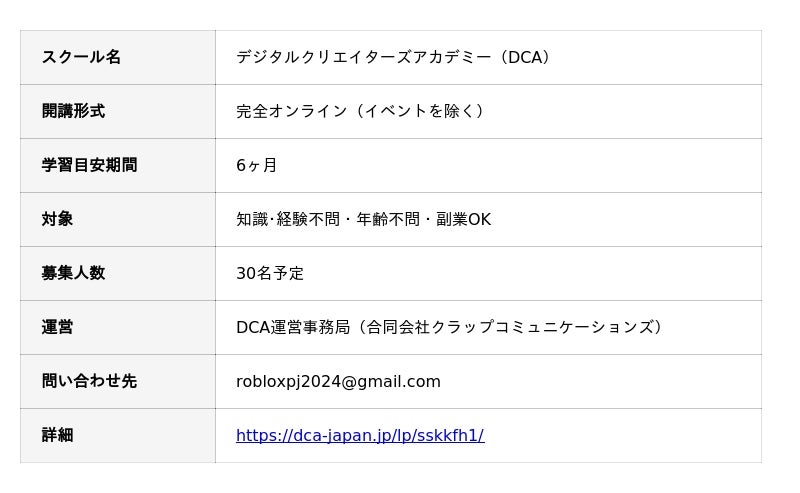Click the 問い合わせ先 label cell
This screenshot has width=800, height=493.
(89, 381)
